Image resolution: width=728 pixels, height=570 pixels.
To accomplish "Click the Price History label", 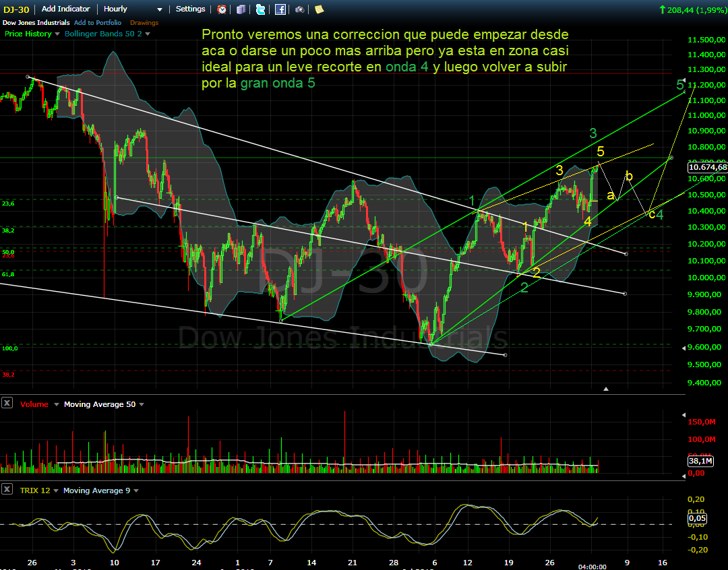I will pyautogui.click(x=28, y=34).
